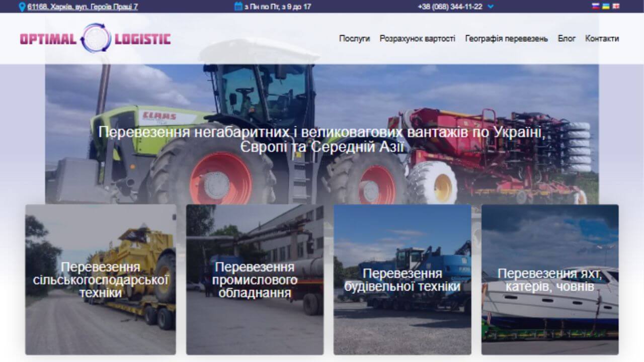Call the number +38 (068) 344-11-22

[x=450, y=7]
